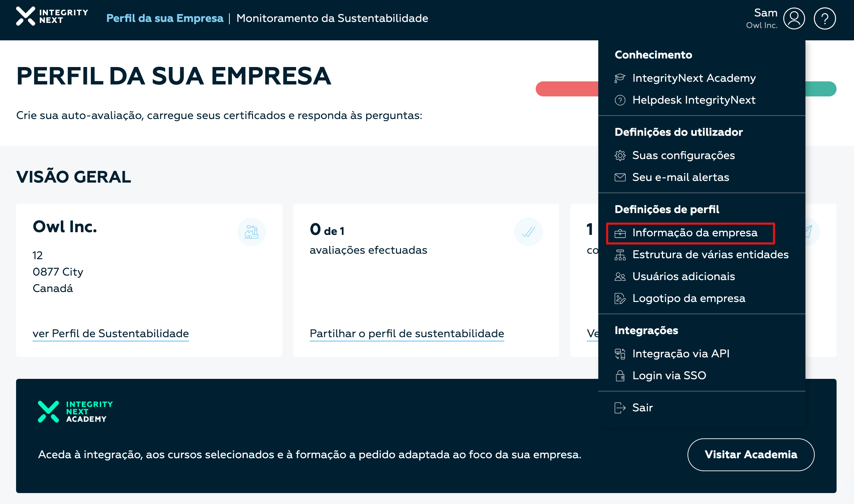This screenshot has height=504, width=854.
Task: Click the gear icon beside Suas configurações
Action: pos(620,156)
